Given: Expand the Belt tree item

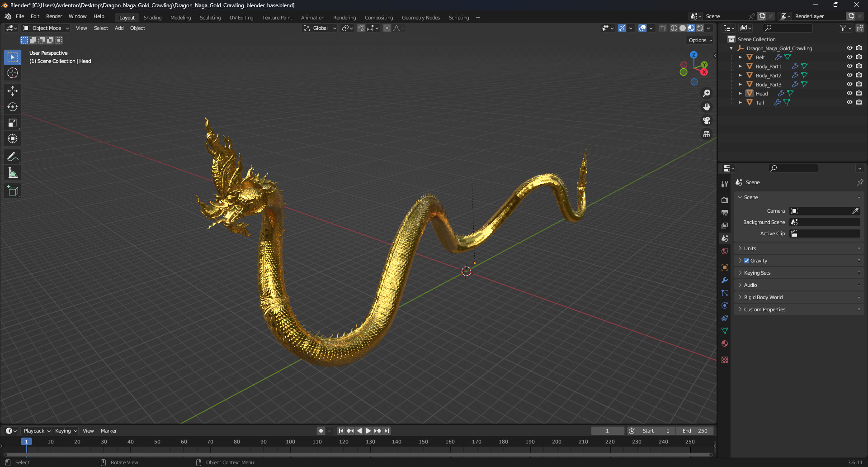Looking at the screenshot, I should point(740,57).
